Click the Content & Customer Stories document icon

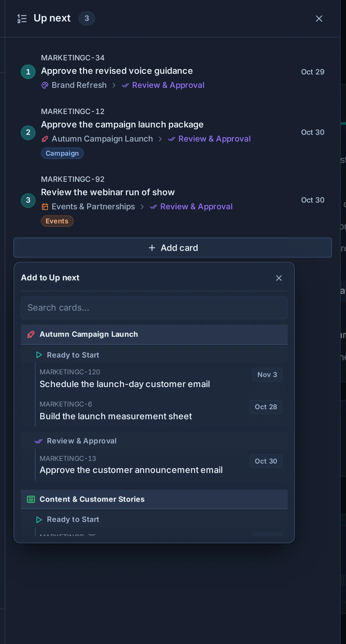pos(31,499)
